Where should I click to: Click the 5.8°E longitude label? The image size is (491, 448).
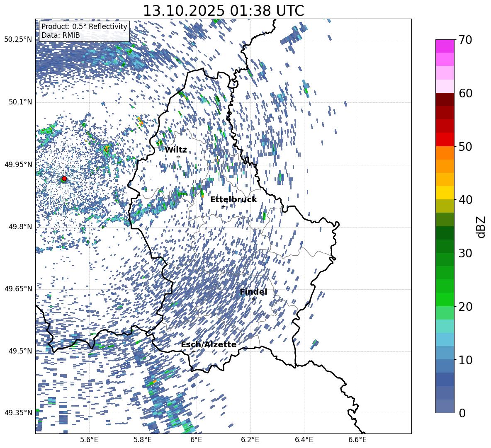(143, 440)
